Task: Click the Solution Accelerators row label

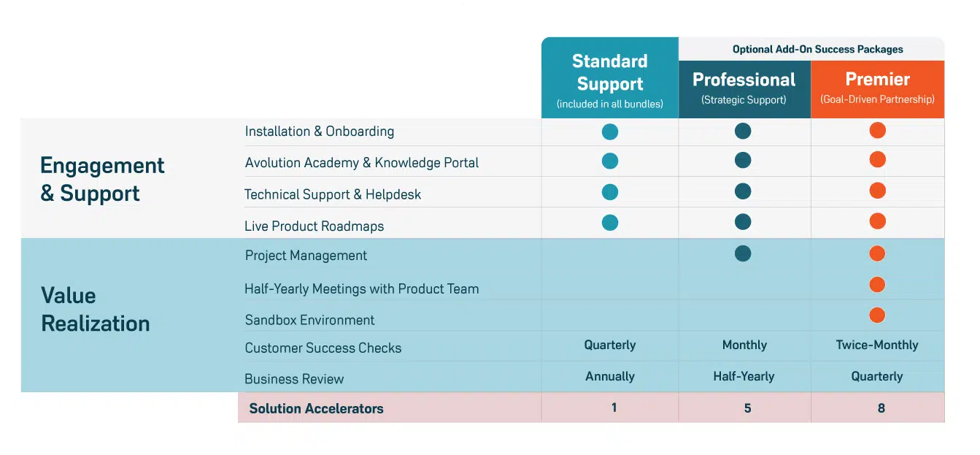Action: coord(316,409)
